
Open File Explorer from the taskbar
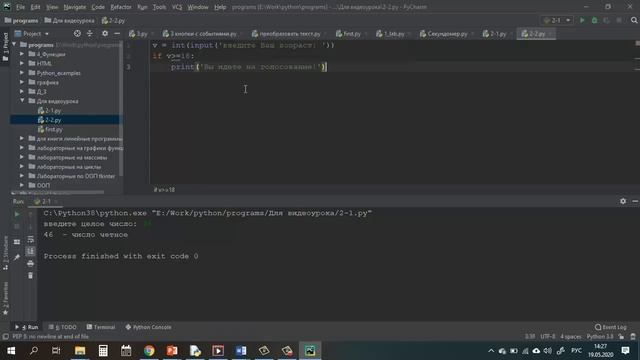(x=80, y=351)
